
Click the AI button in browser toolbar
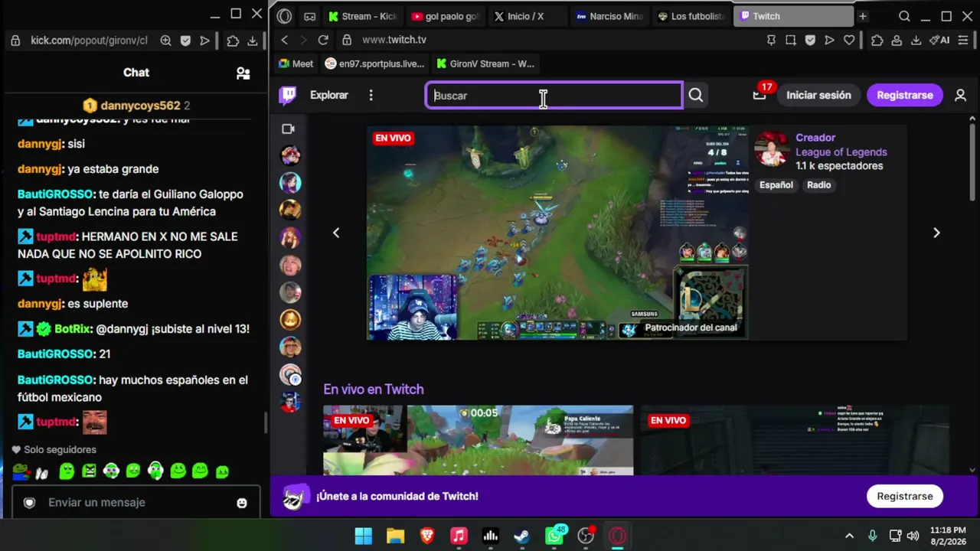(939, 40)
